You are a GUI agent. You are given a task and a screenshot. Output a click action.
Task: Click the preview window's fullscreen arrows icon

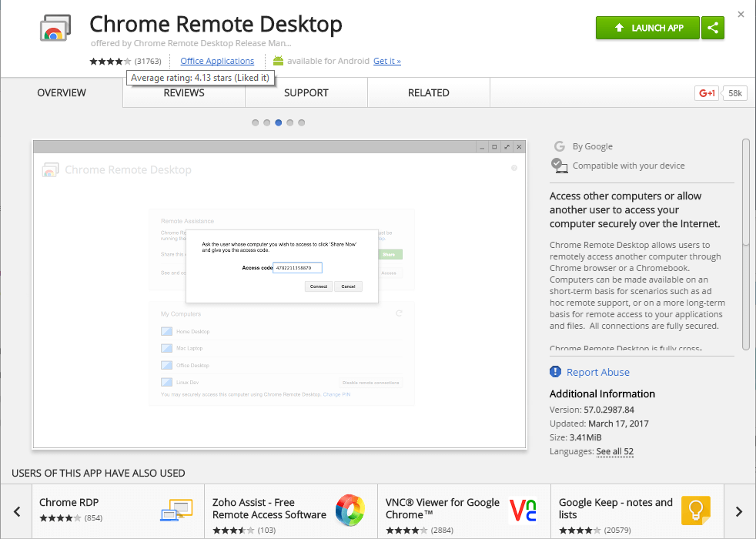click(507, 146)
